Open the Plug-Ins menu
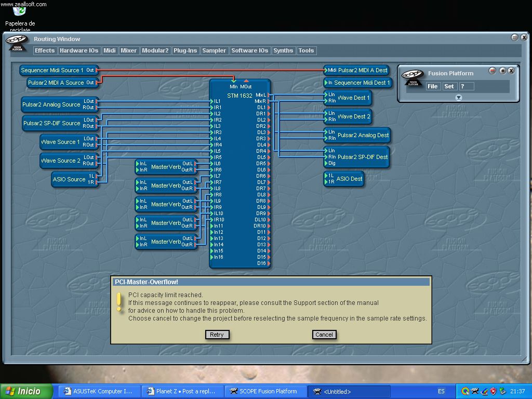532x399 pixels. (x=185, y=50)
